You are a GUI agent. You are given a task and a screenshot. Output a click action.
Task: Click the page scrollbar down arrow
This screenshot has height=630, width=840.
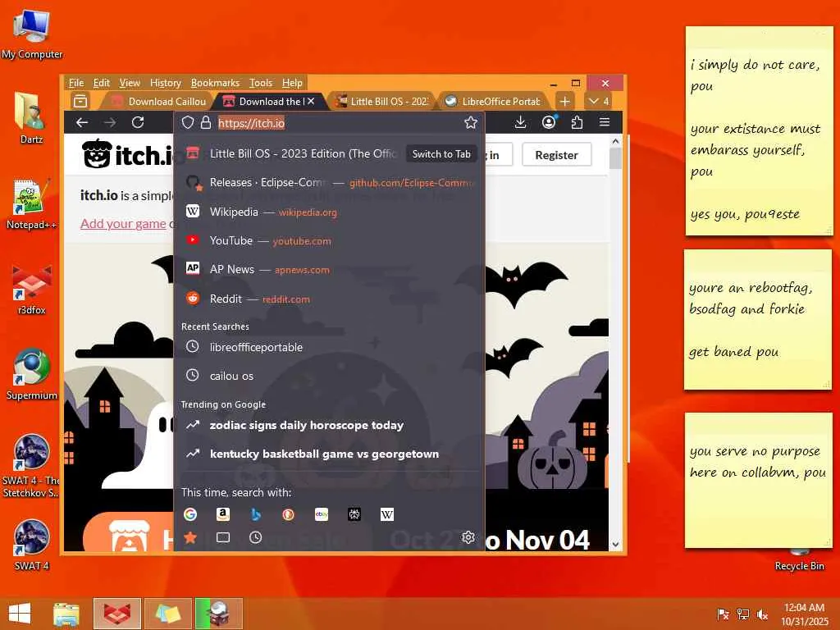(615, 544)
